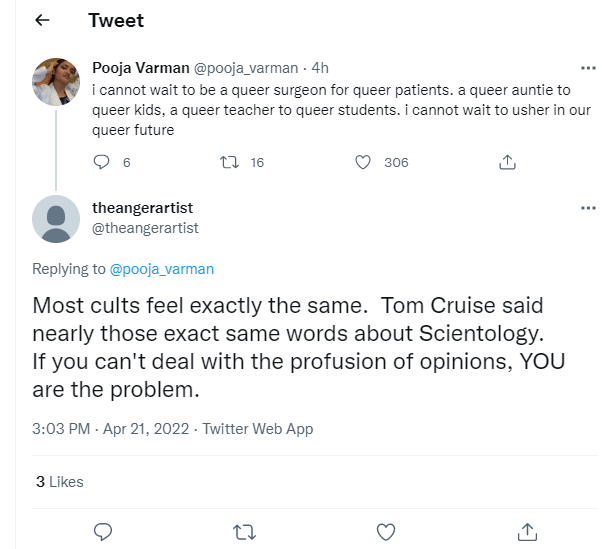Open the theangerartist display name
The image size is (602, 549).
click(142, 208)
